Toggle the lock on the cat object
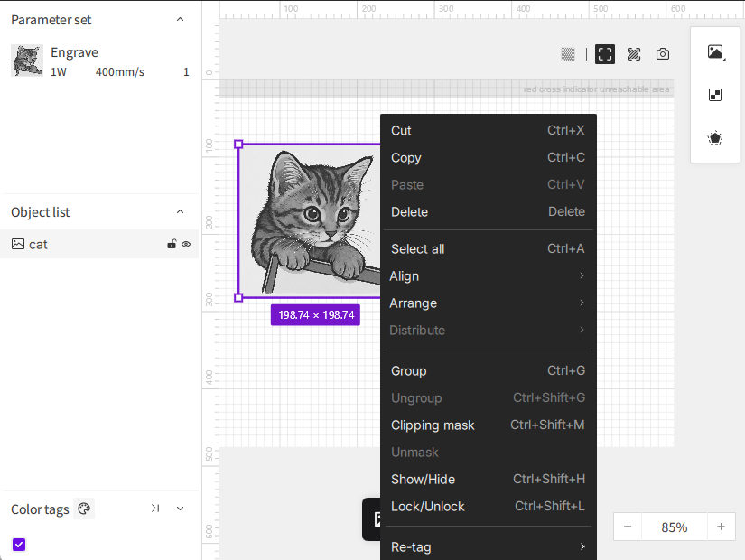Viewport: 745px width, 560px height. (172, 244)
